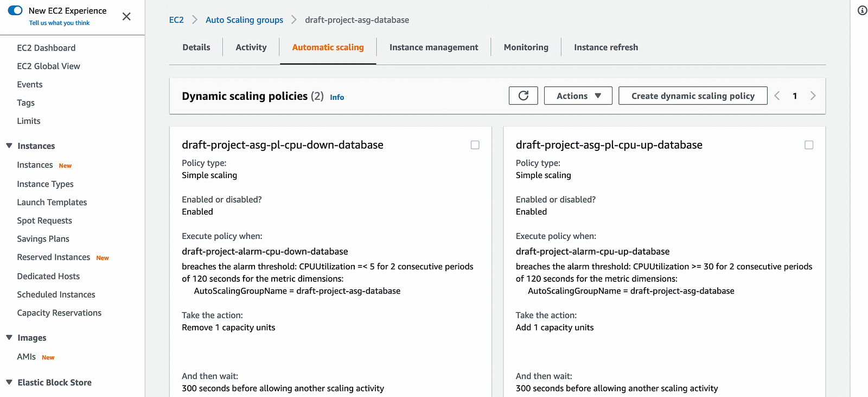This screenshot has height=397, width=868.
Task: Open the Monitoring tab
Action: 526,47
